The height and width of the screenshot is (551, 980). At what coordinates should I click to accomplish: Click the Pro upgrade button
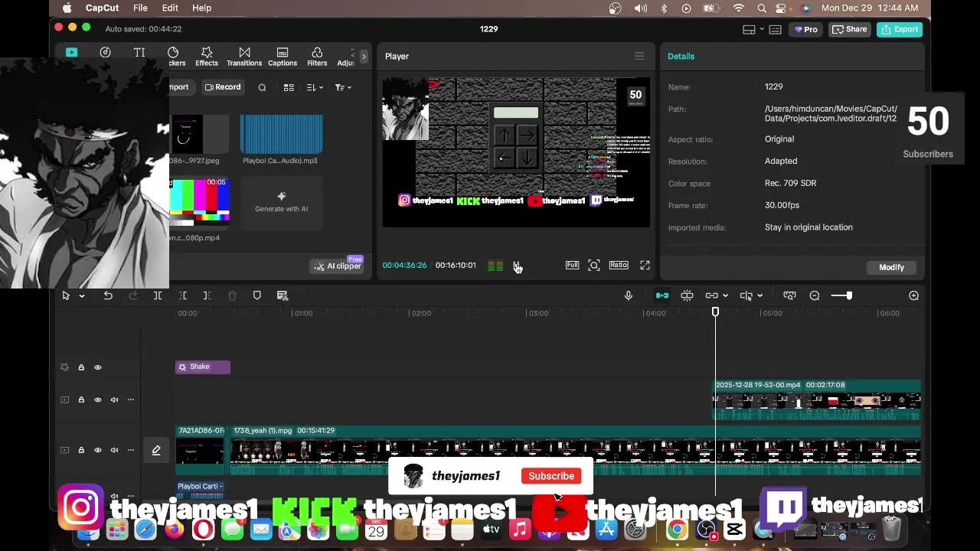[x=805, y=29]
